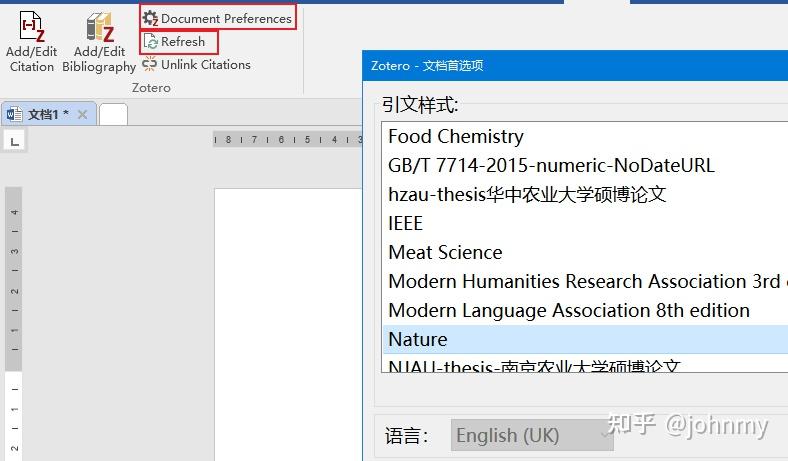The width and height of the screenshot is (788, 461).
Task: Select Modern Humanities Research Association style
Action: 585,282
